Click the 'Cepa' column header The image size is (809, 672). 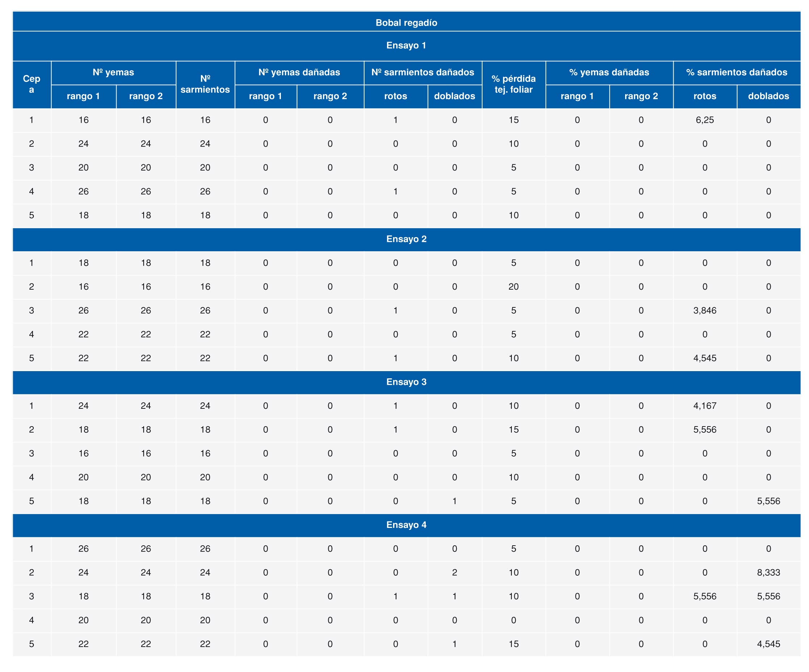(x=31, y=84)
